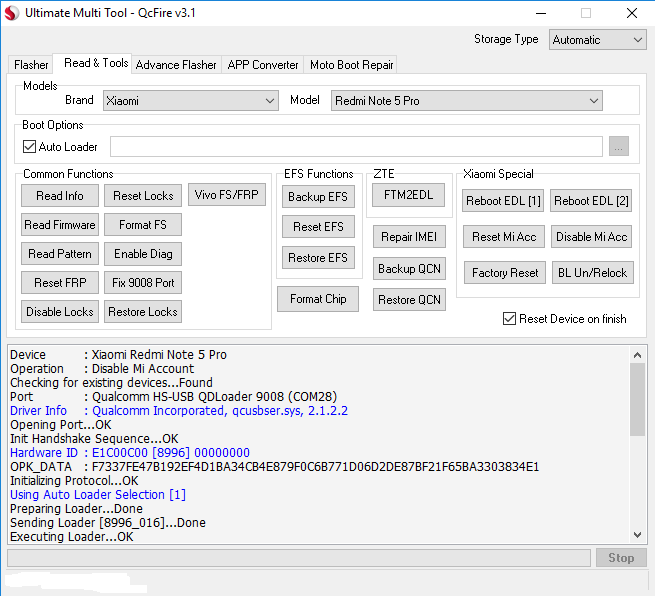Click the log scrollbar down arrow

(637, 535)
